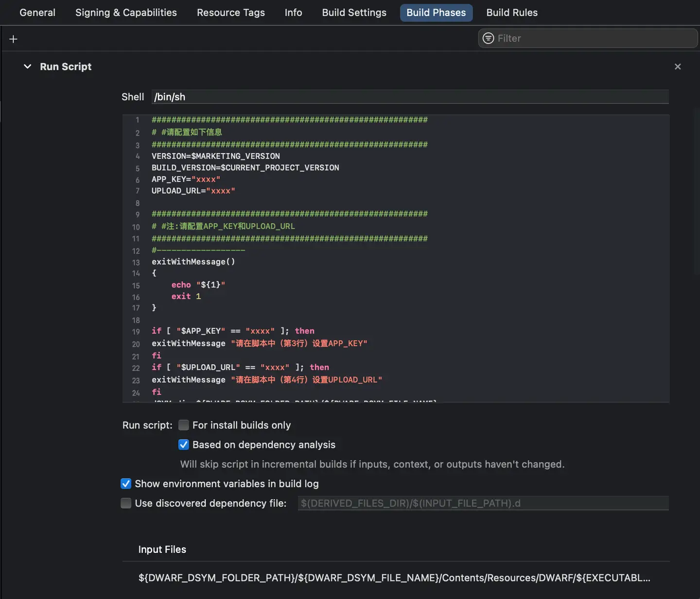Select the DWARF_DSYM_FOLDER_PATH input file entry

pos(394,578)
